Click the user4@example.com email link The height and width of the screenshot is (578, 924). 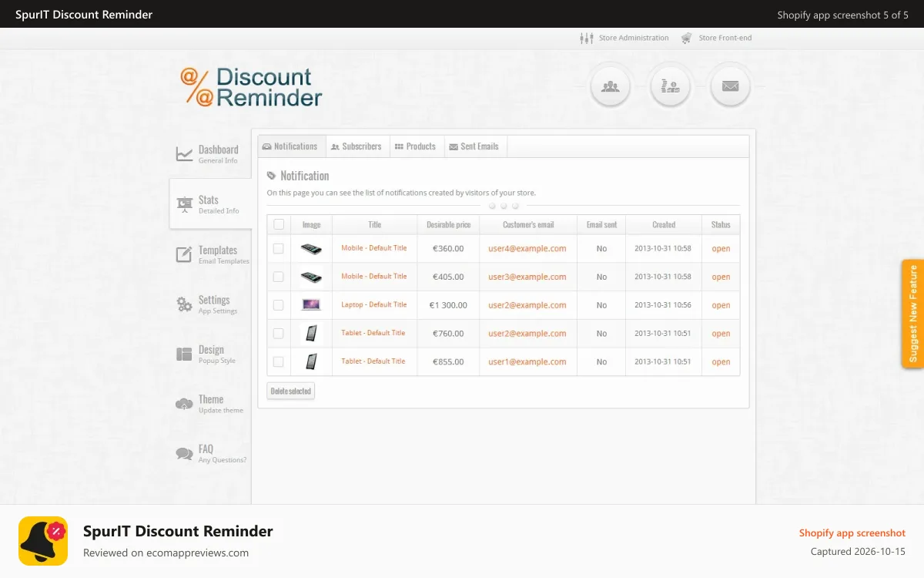click(x=527, y=249)
